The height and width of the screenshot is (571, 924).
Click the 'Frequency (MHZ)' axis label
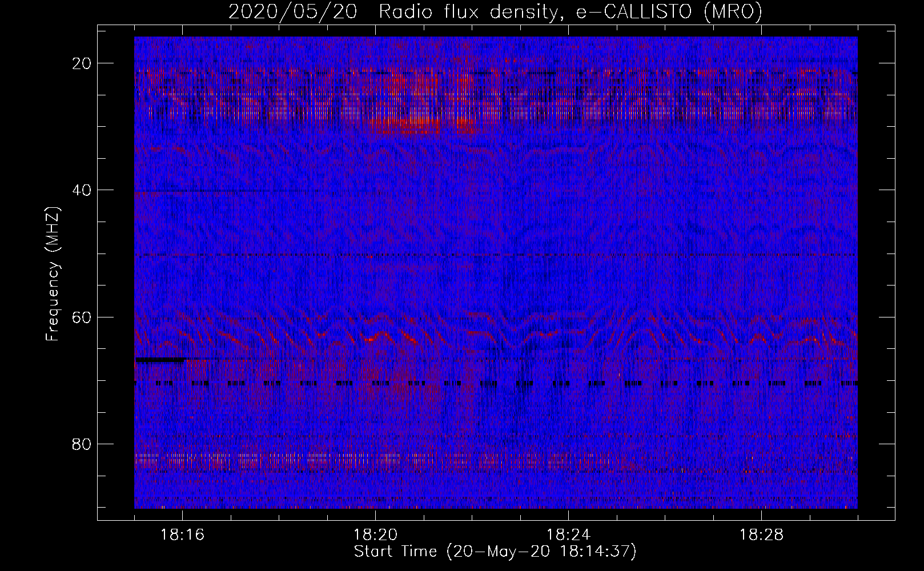pos(53,274)
